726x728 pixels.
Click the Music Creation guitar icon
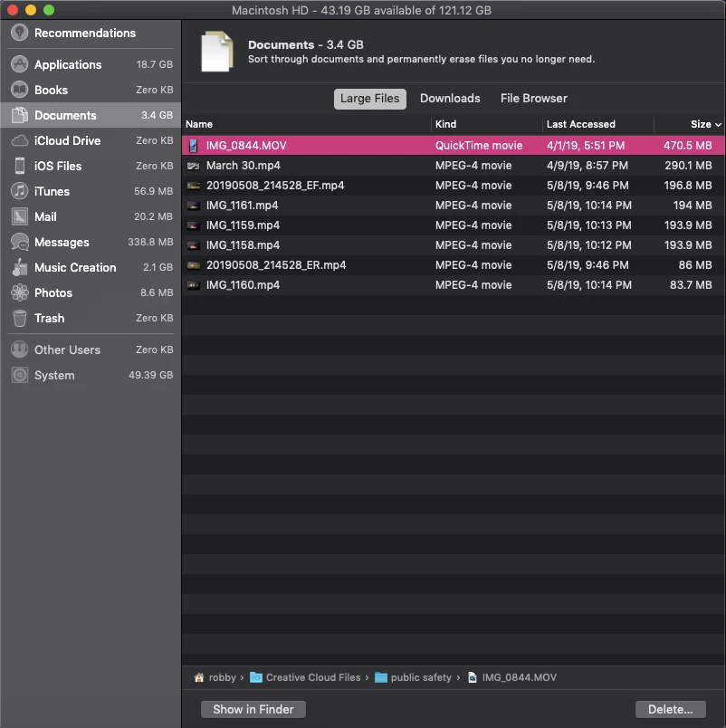coord(20,267)
